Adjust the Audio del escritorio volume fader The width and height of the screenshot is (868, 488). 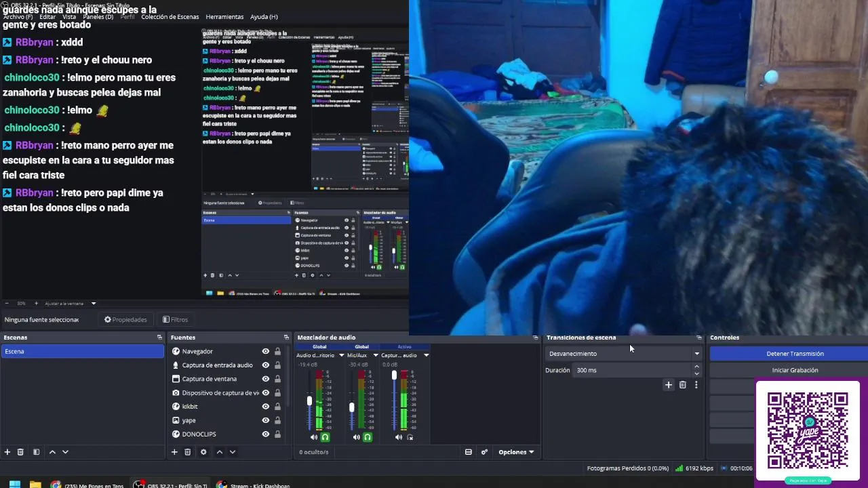(309, 402)
